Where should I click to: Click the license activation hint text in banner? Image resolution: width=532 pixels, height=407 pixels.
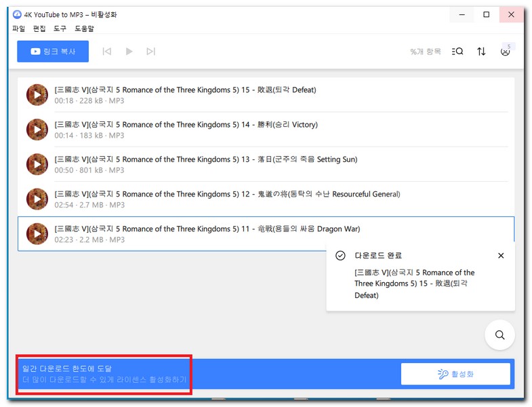tap(104, 379)
